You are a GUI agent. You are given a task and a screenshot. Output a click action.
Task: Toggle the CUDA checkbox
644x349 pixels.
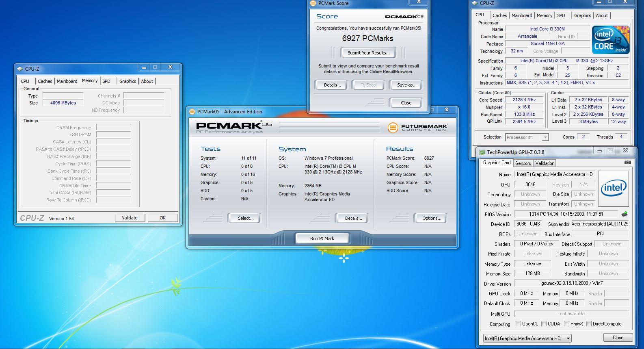point(544,324)
